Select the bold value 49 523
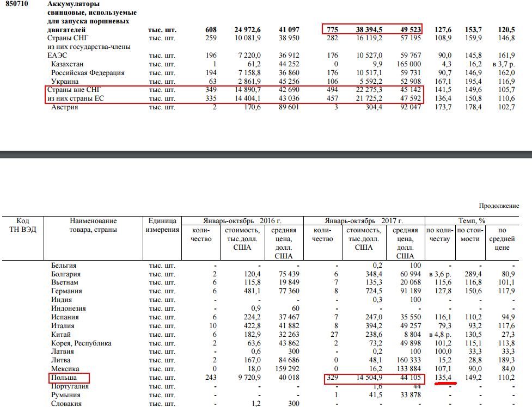This screenshot has height=407, width=532. [x=411, y=29]
